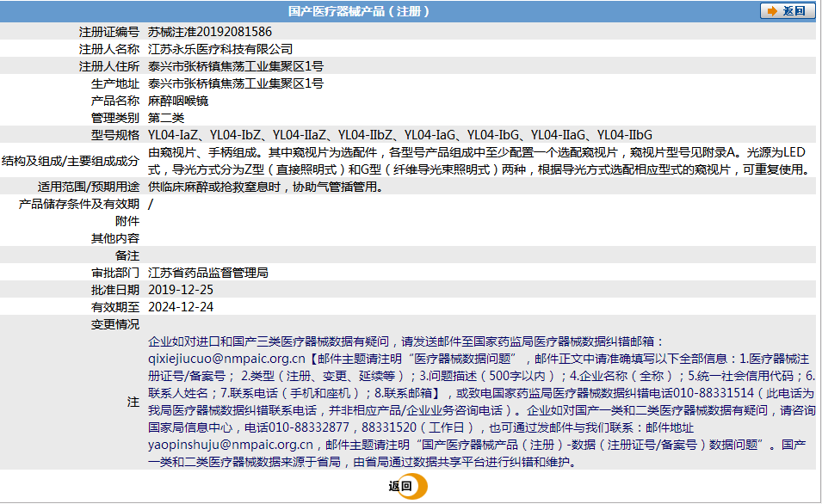Click the orange arrow icon on the top 返回 button

(x=772, y=11)
